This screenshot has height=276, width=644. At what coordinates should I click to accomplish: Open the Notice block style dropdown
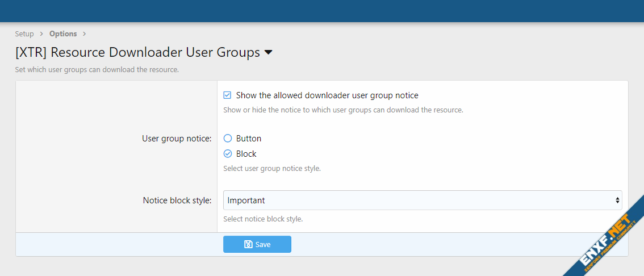(x=422, y=200)
